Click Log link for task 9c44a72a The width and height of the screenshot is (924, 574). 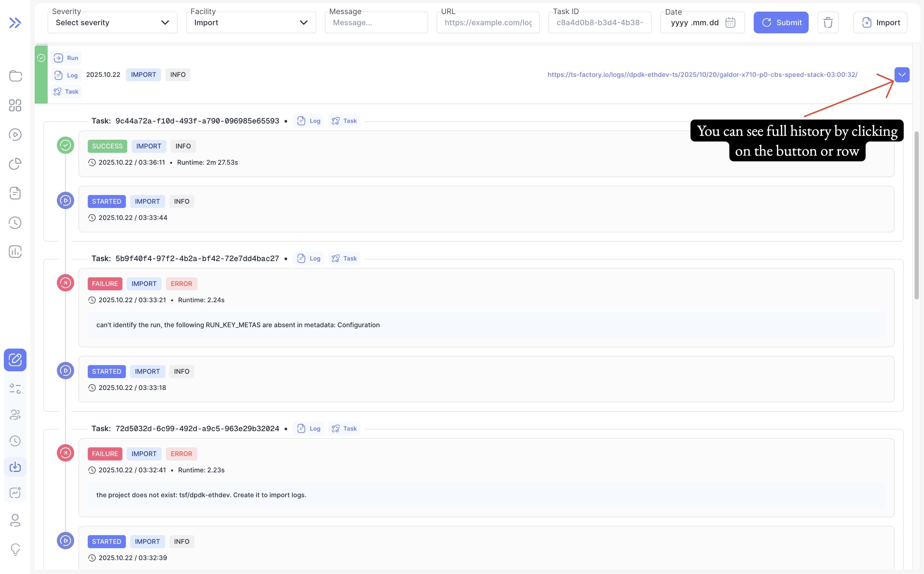pyautogui.click(x=309, y=121)
